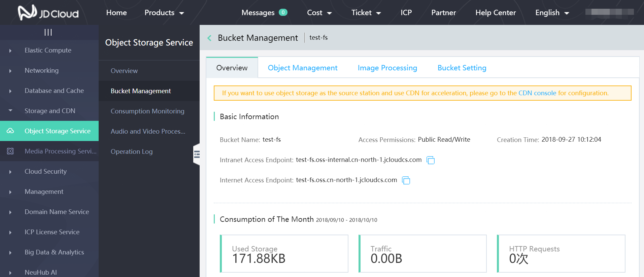This screenshot has width=644, height=277.
Task: Select Media Processing Service in the sidebar
Action: coord(49,151)
